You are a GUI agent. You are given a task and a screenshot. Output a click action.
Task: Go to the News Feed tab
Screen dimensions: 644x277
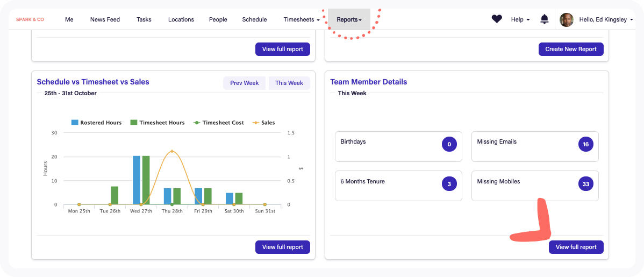pyautogui.click(x=105, y=19)
